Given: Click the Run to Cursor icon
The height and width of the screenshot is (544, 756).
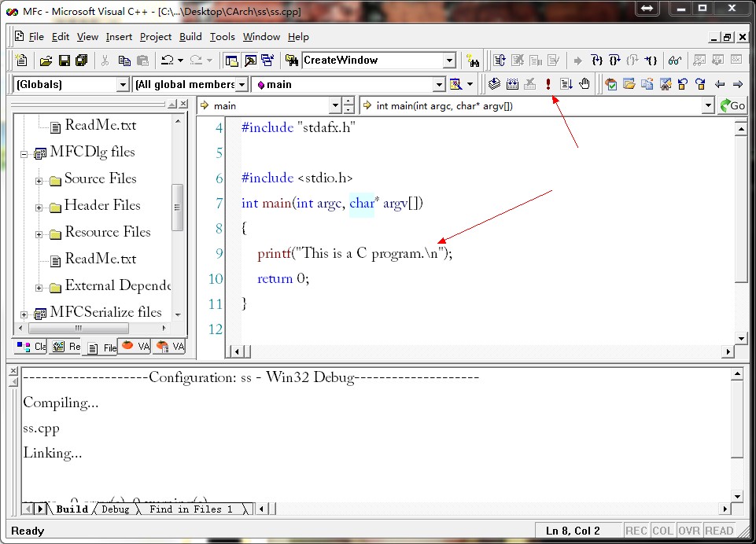Looking at the screenshot, I should [x=651, y=61].
